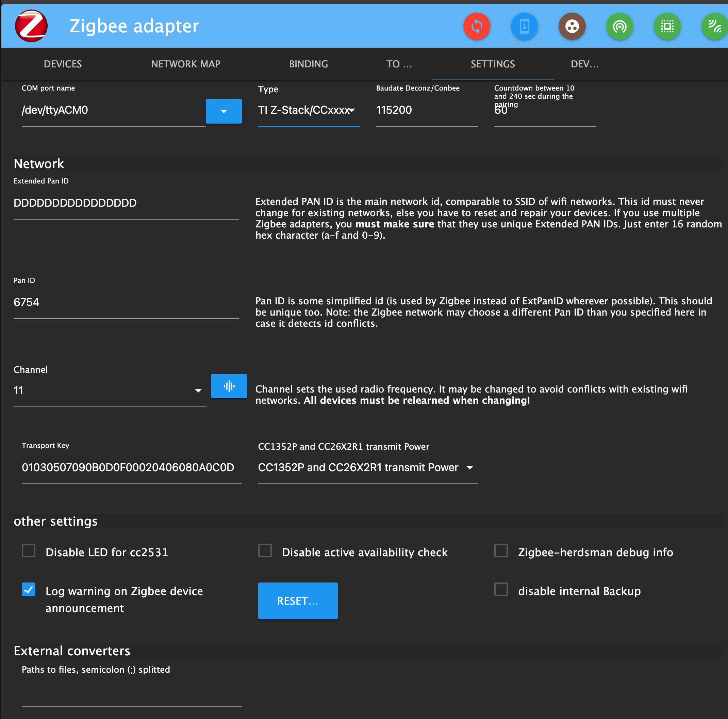
Task: Uncheck Log warning on Zigbee device announcement
Action: (x=29, y=589)
